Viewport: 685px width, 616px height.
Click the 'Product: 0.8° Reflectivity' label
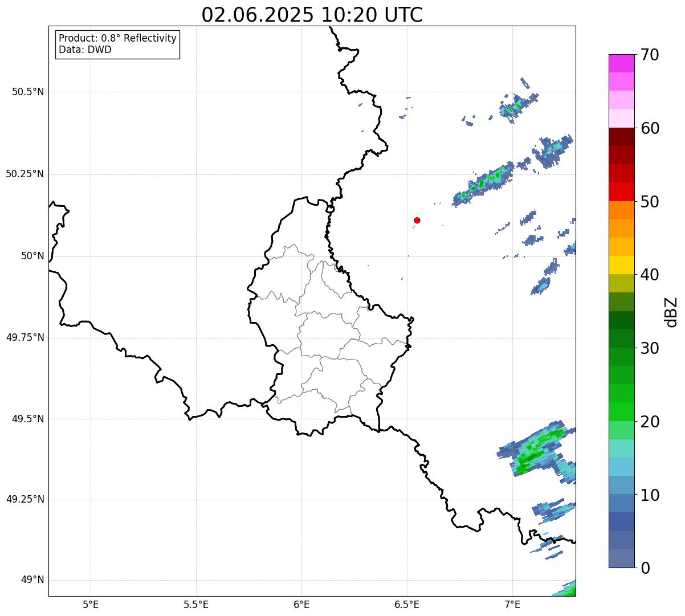118,38
